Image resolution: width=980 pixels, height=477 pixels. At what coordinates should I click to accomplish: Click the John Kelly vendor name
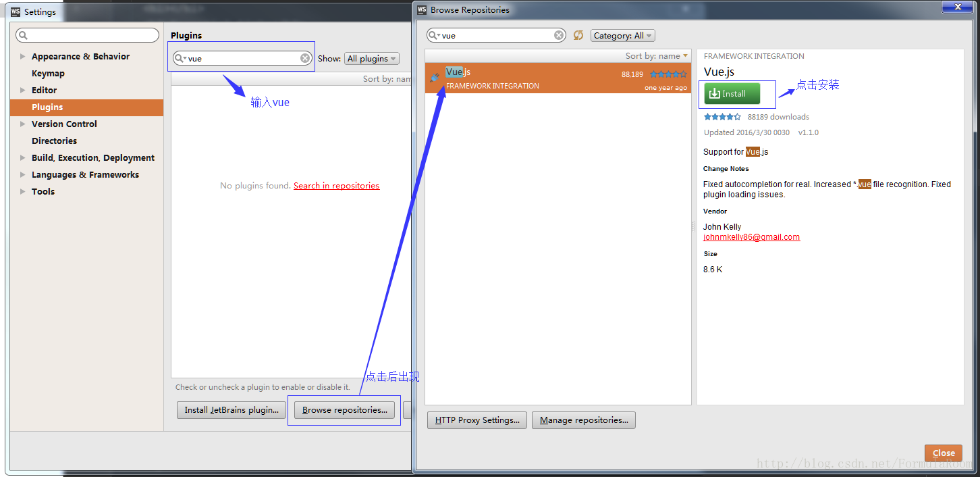click(x=722, y=227)
